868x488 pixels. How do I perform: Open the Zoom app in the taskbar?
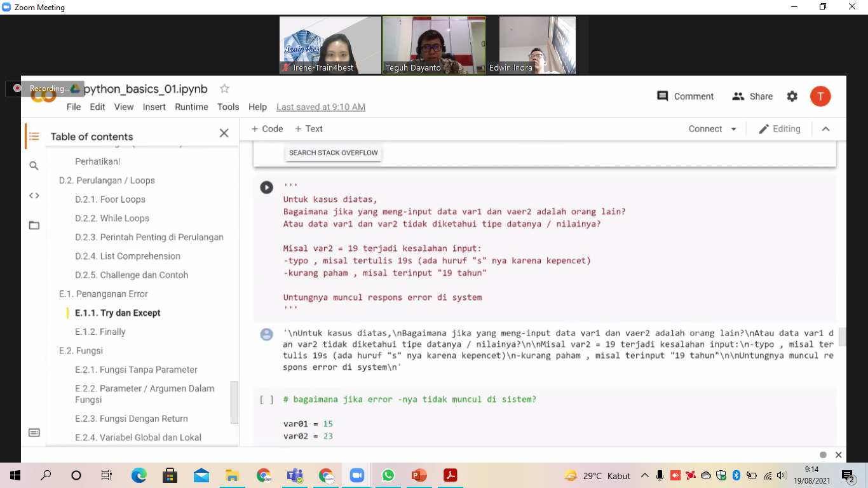pyautogui.click(x=356, y=475)
